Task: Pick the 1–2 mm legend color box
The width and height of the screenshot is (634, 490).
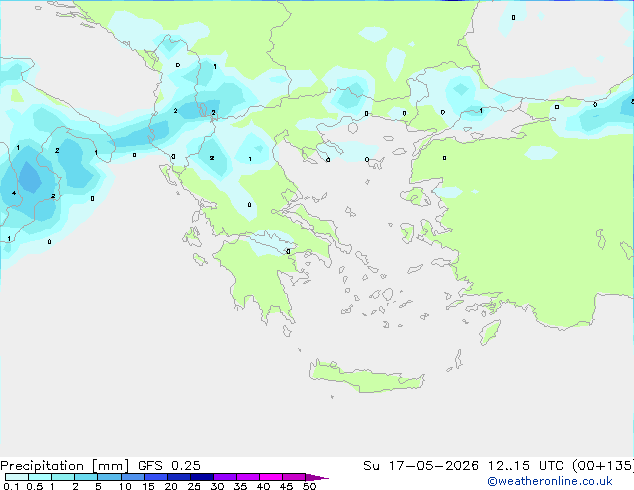Action: coord(63,477)
